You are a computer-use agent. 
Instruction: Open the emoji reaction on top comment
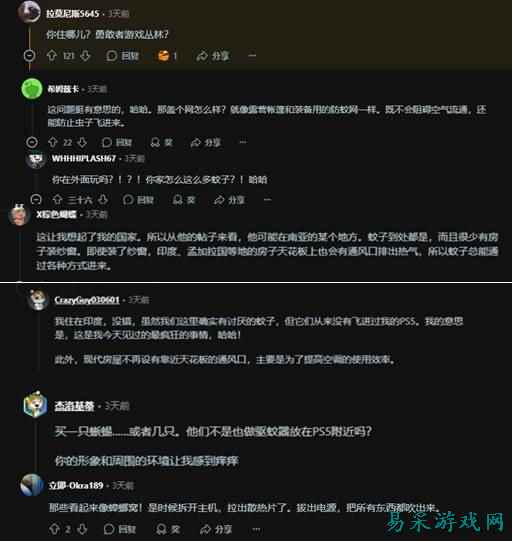pyautogui.click(x=167, y=56)
